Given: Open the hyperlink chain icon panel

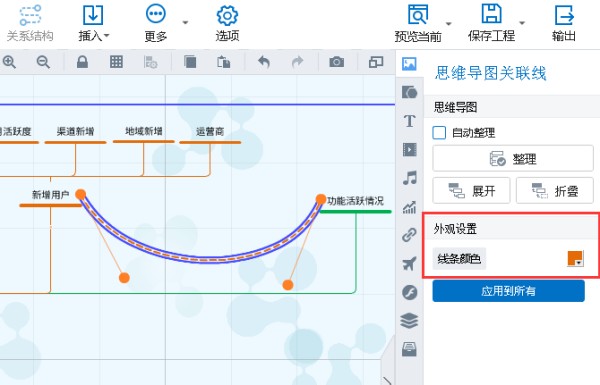Looking at the screenshot, I should 409,235.
